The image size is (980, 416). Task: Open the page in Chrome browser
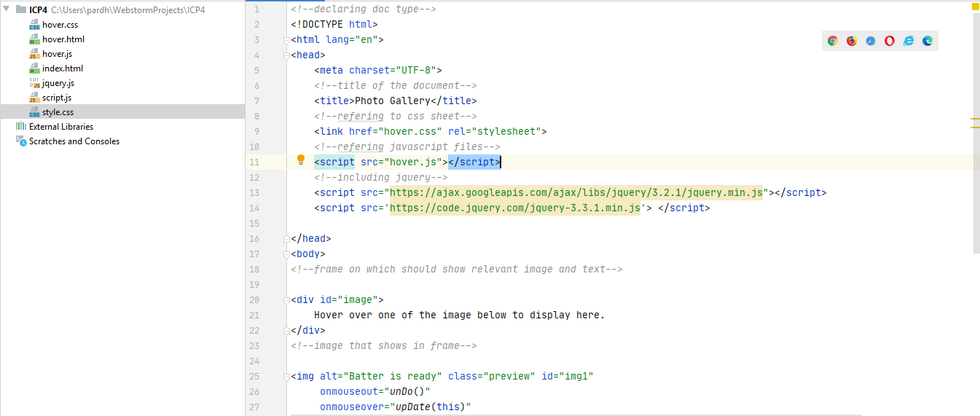pos(832,41)
